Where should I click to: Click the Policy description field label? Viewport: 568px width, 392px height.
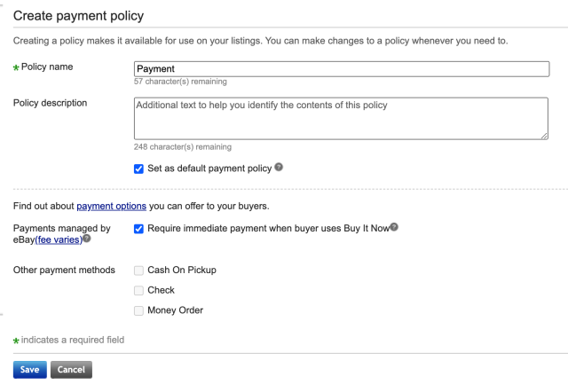50,103
